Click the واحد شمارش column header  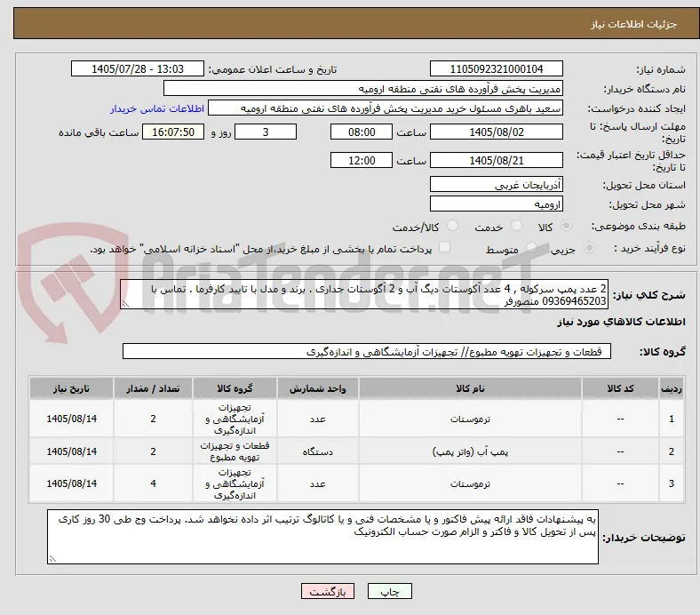click(317, 388)
